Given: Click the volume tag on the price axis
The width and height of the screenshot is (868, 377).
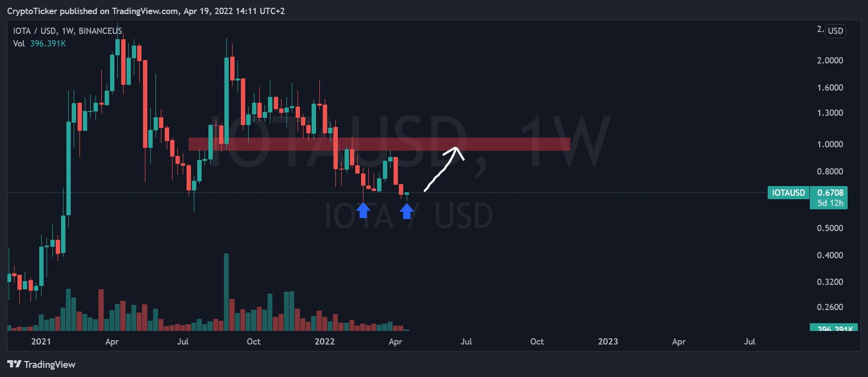Looking at the screenshot, I should click(x=834, y=328).
